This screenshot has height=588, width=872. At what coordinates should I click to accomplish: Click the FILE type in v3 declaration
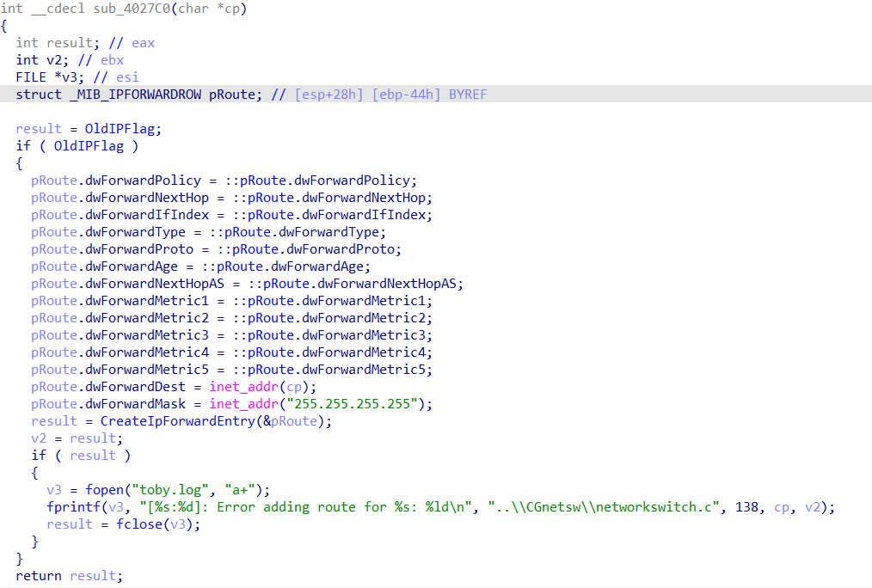(31, 77)
